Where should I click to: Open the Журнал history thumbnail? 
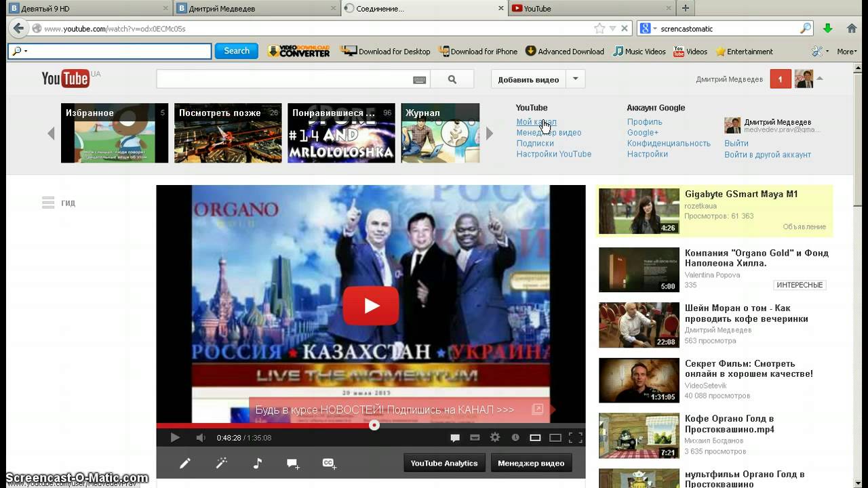pyautogui.click(x=440, y=133)
